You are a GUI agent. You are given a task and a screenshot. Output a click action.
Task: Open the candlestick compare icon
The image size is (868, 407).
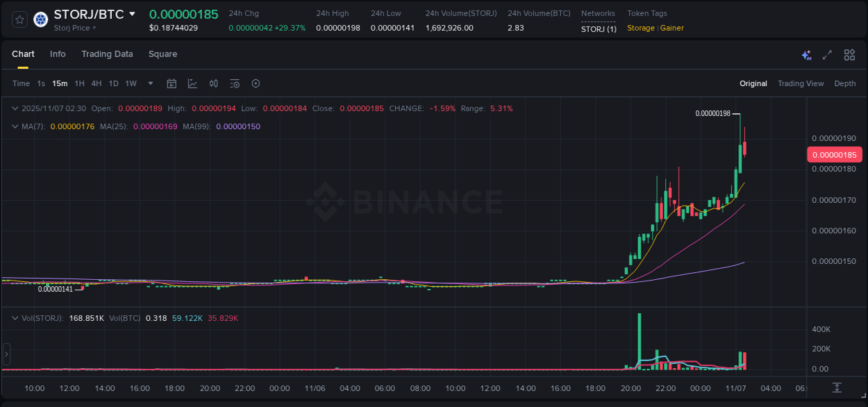point(213,83)
